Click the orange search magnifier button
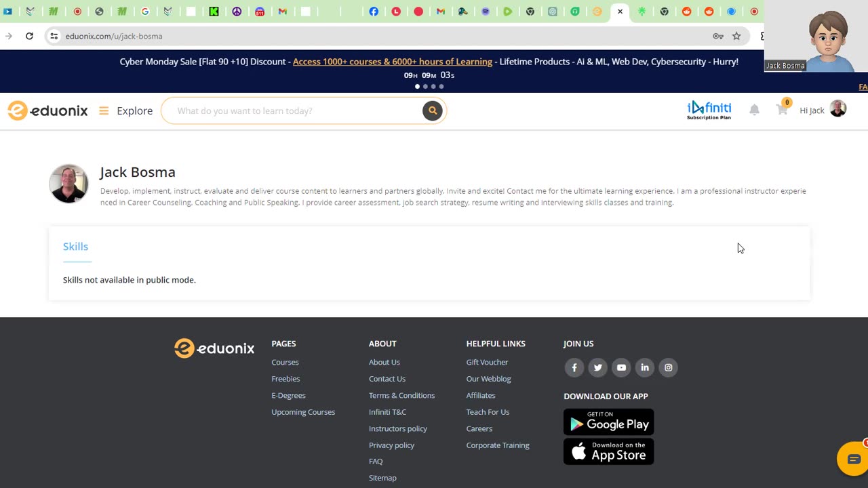 point(432,110)
